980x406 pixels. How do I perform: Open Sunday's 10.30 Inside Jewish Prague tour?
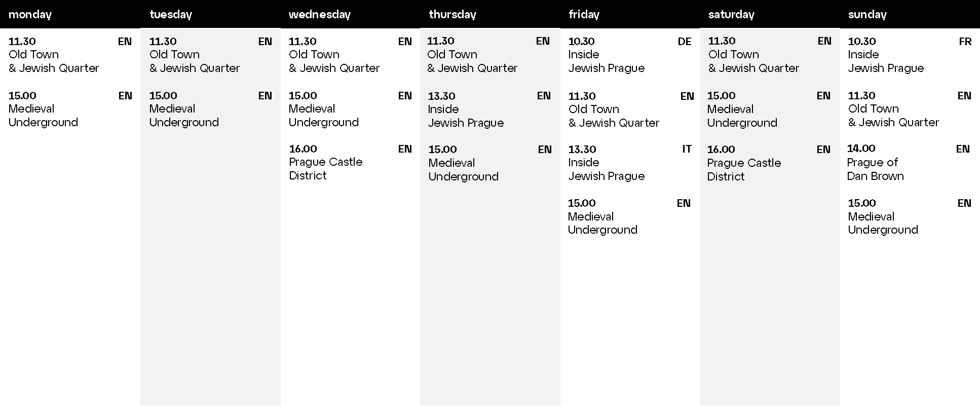coord(886,61)
